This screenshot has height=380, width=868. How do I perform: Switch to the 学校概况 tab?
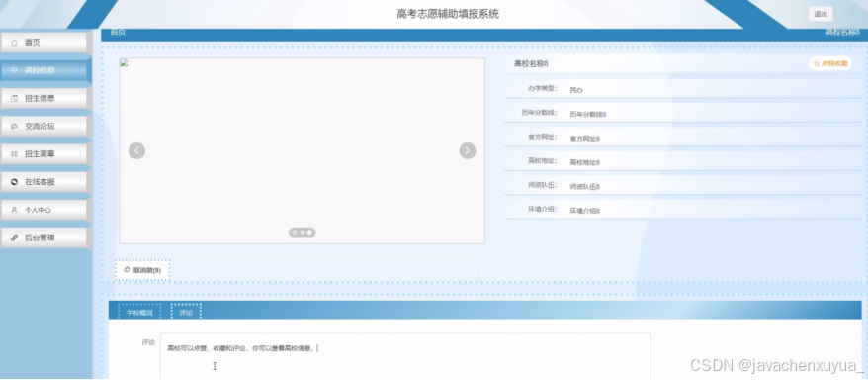coord(139,313)
